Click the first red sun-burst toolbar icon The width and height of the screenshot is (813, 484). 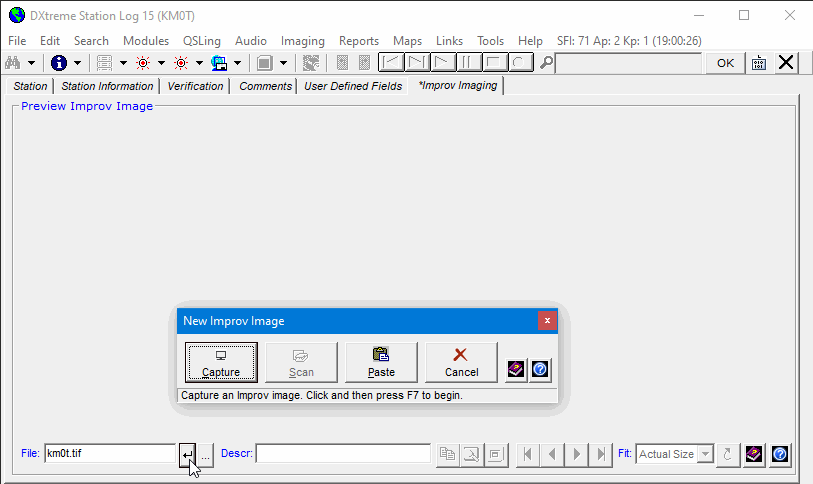143,63
